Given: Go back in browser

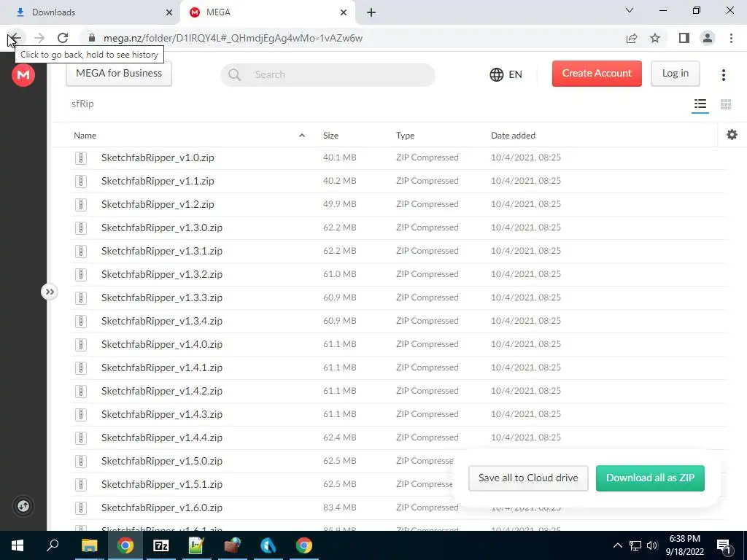Looking at the screenshot, I should 15,38.
